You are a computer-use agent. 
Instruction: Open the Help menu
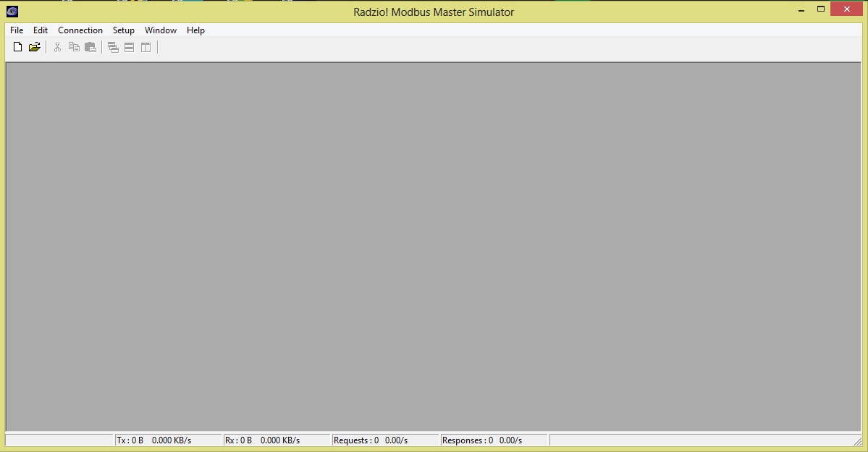[195, 30]
